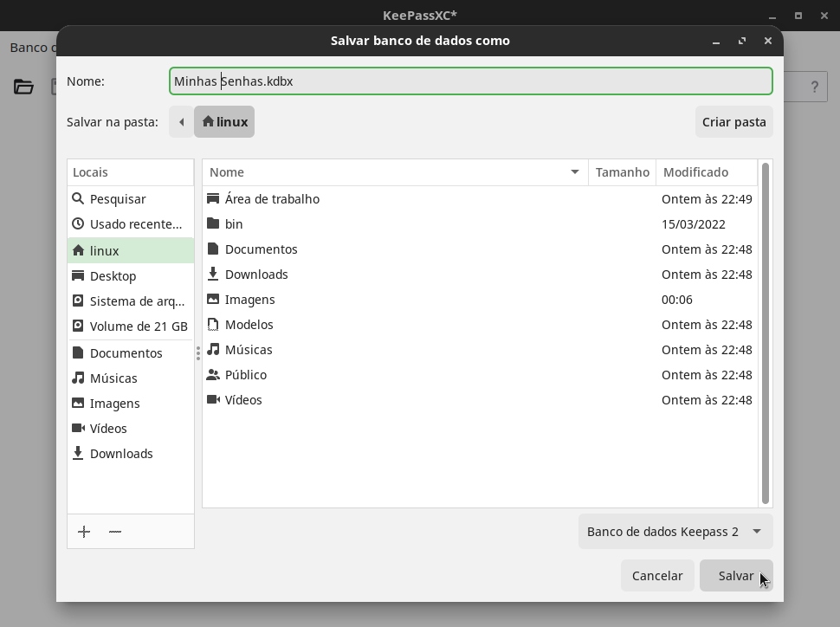Image resolution: width=840 pixels, height=627 pixels.
Task: Sort by Modificado column header
Action: (x=707, y=172)
